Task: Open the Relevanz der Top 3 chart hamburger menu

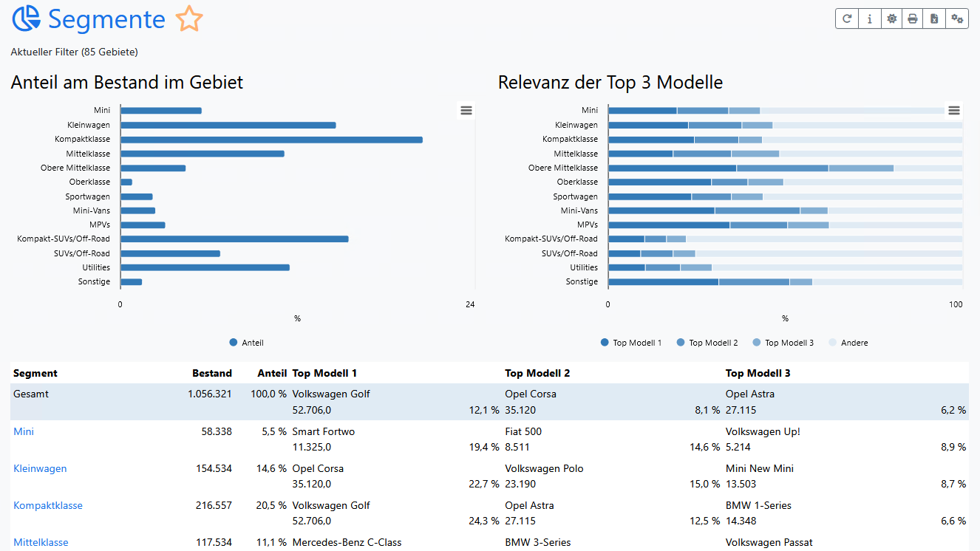Action: point(954,110)
